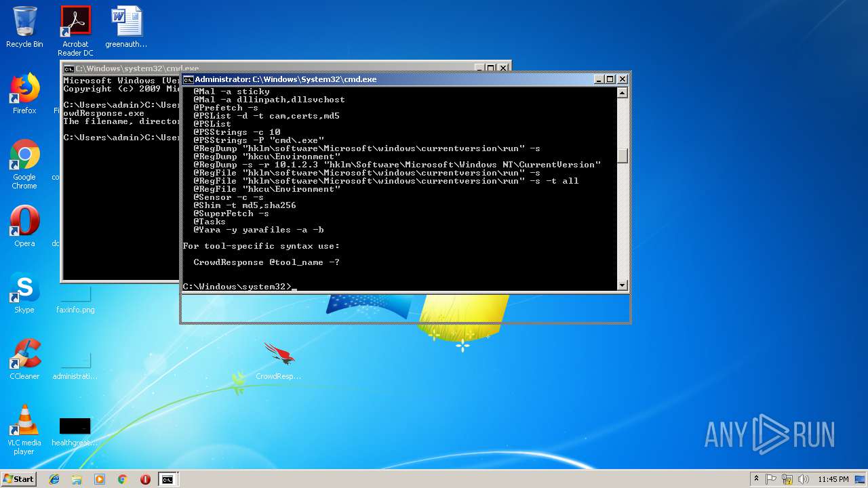This screenshot has height=488, width=868.
Task: Launch Google Chrome from the desktop
Action: pyautogui.click(x=24, y=164)
